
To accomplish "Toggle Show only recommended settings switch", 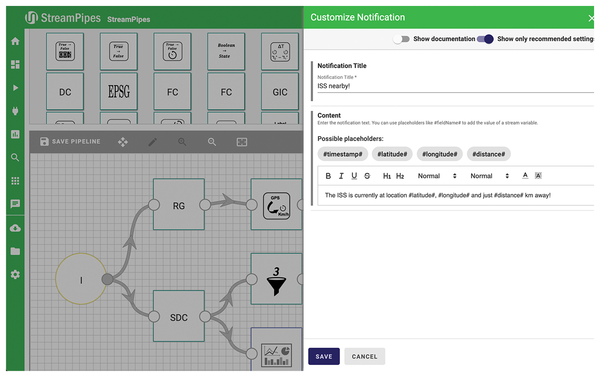I will (485, 39).
